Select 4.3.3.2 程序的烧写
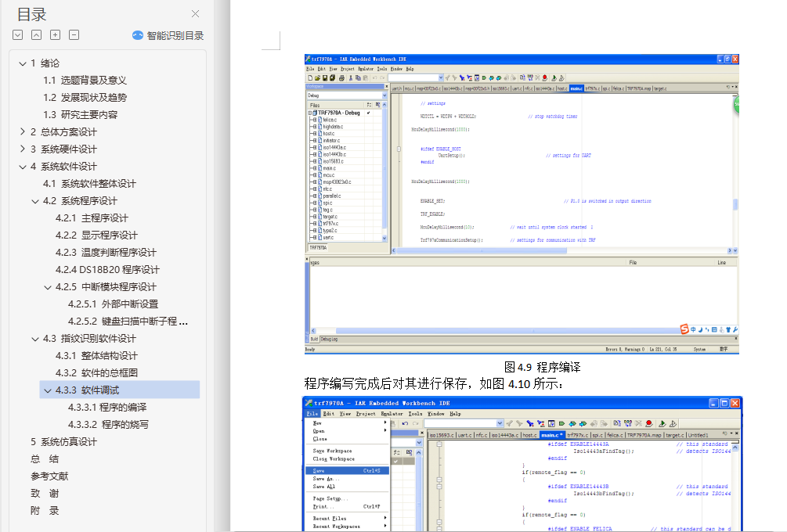 (x=108, y=425)
